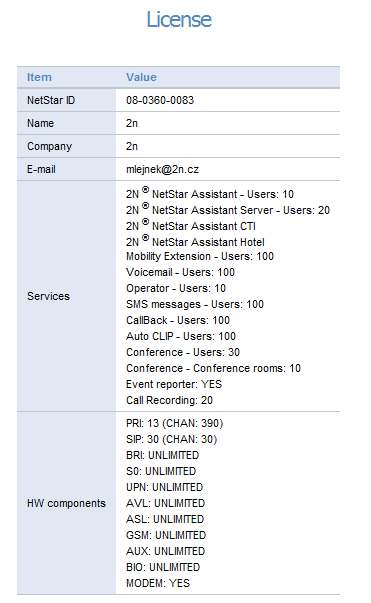Click the HW components row label
Image resolution: width=371 pixels, height=603 pixels.
(x=66, y=503)
